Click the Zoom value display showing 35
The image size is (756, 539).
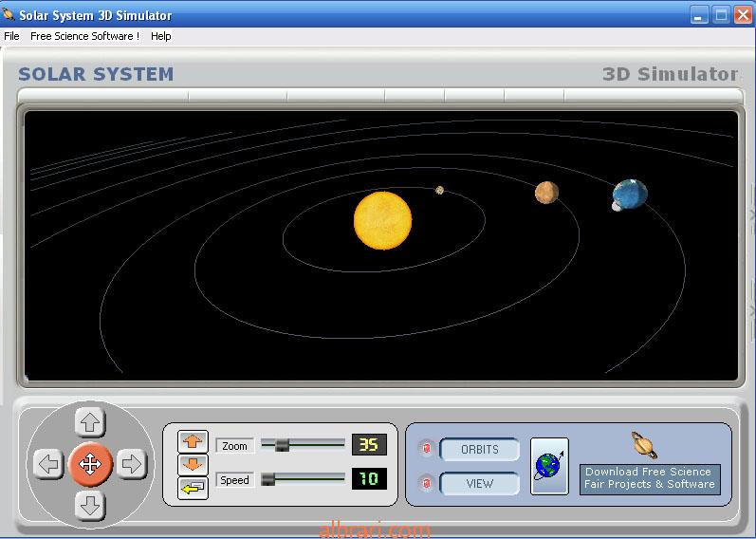tap(369, 444)
